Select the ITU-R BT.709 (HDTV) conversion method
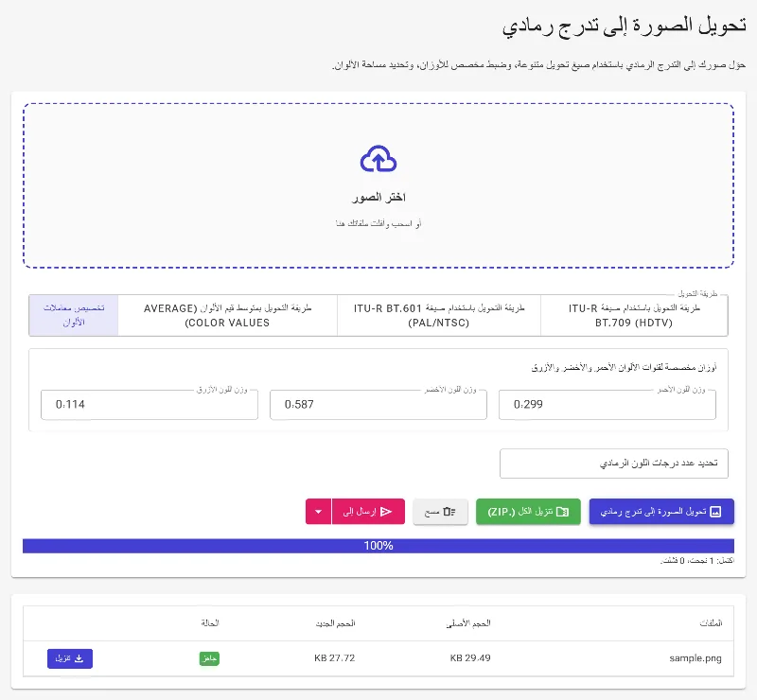The width and height of the screenshot is (757, 700). click(x=634, y=315)
